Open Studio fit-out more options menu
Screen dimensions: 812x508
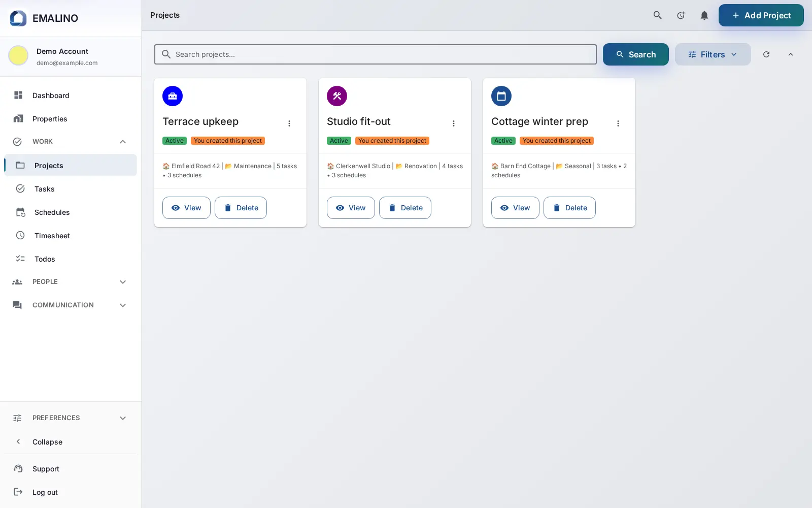coord(454,123)
